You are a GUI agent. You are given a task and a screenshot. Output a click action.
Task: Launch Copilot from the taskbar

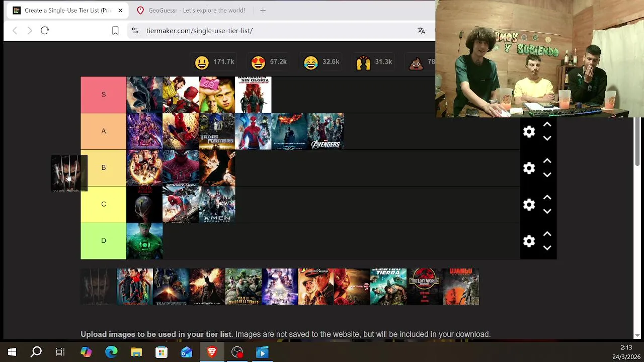[x=86, y=352]
